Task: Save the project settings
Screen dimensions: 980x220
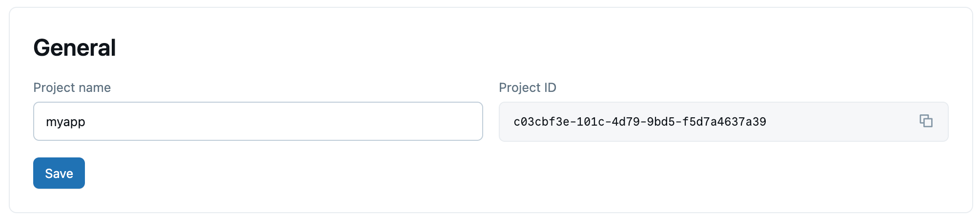Action: pos(59,173)
